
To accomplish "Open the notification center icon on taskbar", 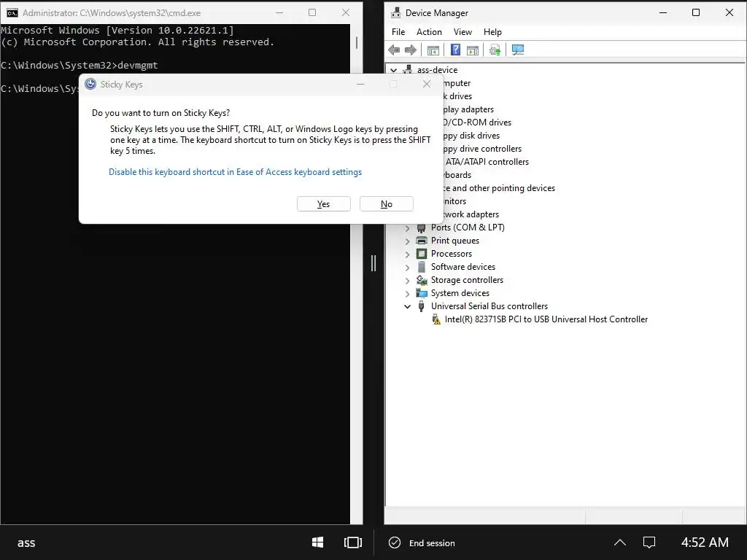I will click(x=649, y=542).
